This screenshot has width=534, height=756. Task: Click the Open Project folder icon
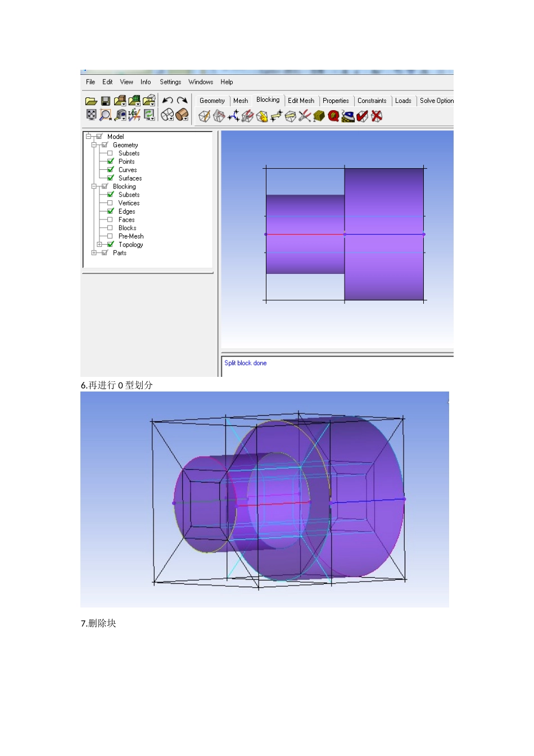click(91, 101)
